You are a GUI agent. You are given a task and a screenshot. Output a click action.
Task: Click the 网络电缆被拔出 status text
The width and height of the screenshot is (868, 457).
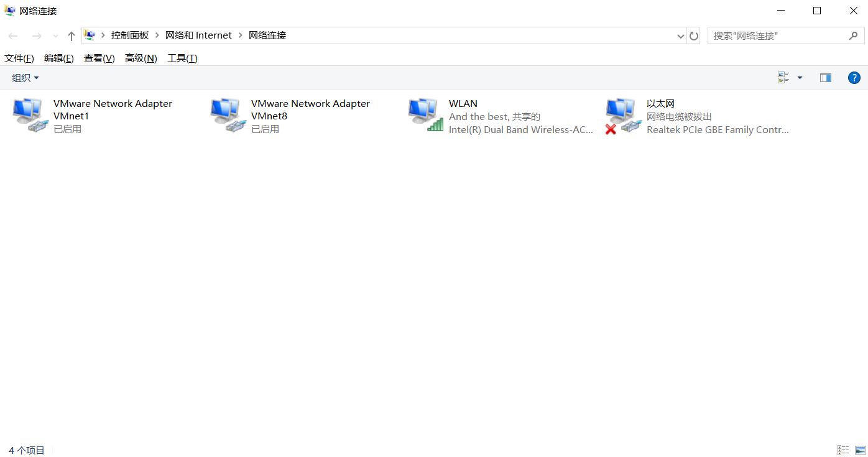(x=679, y=116)
